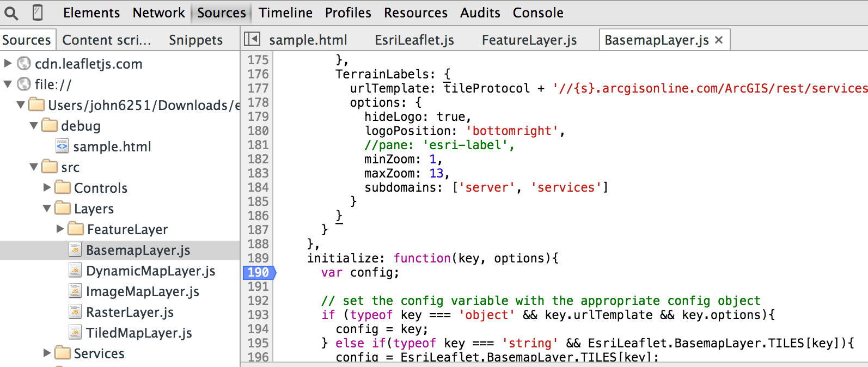Set breakpoint on line 194

258,329
